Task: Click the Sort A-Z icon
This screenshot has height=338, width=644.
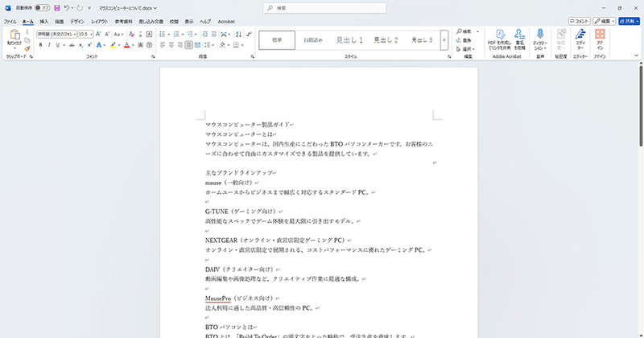Action: pyautogui.click(x=238, y=34)
